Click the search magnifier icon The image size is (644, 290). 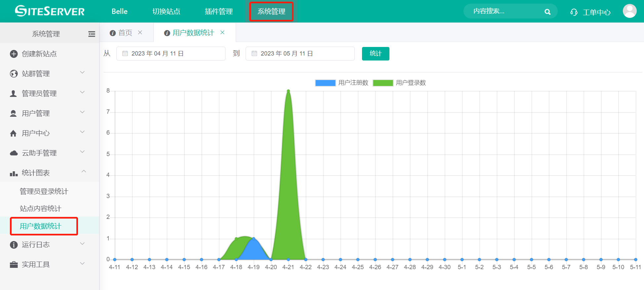(x=547, y=12)
